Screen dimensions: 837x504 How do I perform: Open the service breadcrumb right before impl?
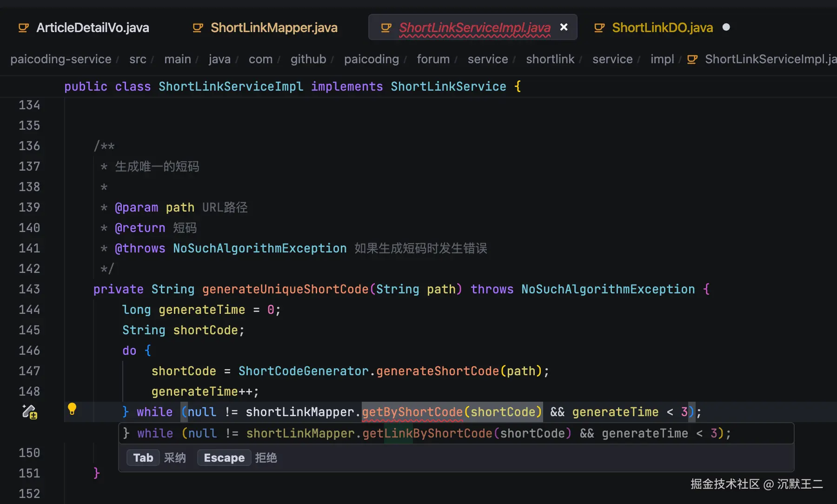tap(612, 60)
